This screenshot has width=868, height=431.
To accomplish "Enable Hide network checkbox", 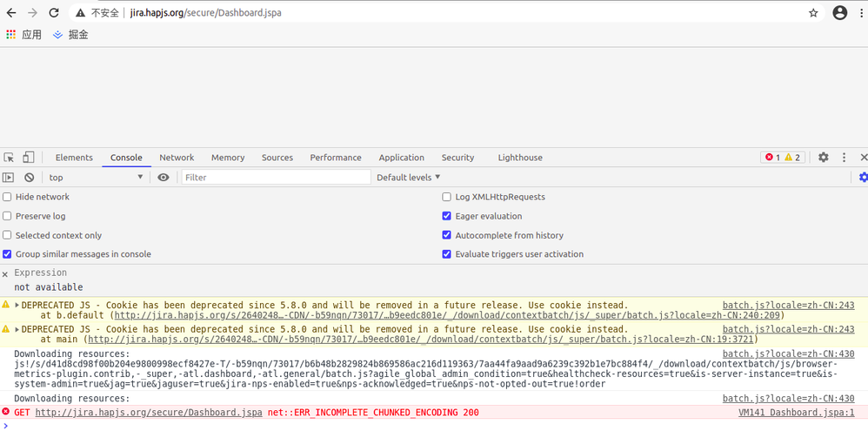I will click(7, 197).
